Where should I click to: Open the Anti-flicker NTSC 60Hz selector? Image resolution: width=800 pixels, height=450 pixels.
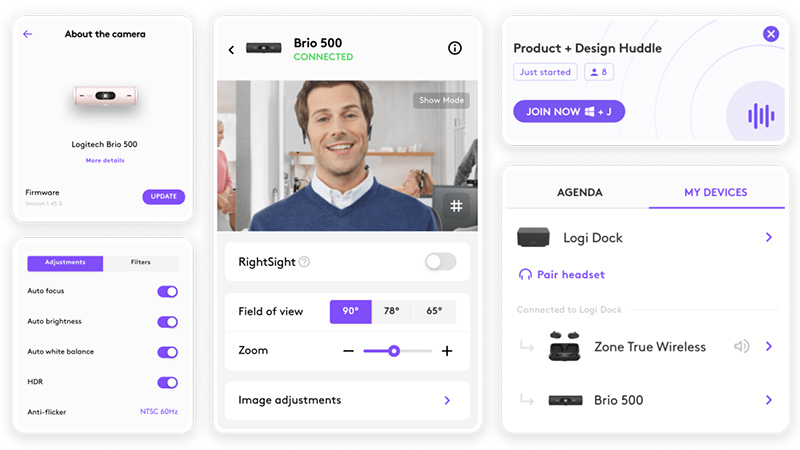[x=159, y=411]
